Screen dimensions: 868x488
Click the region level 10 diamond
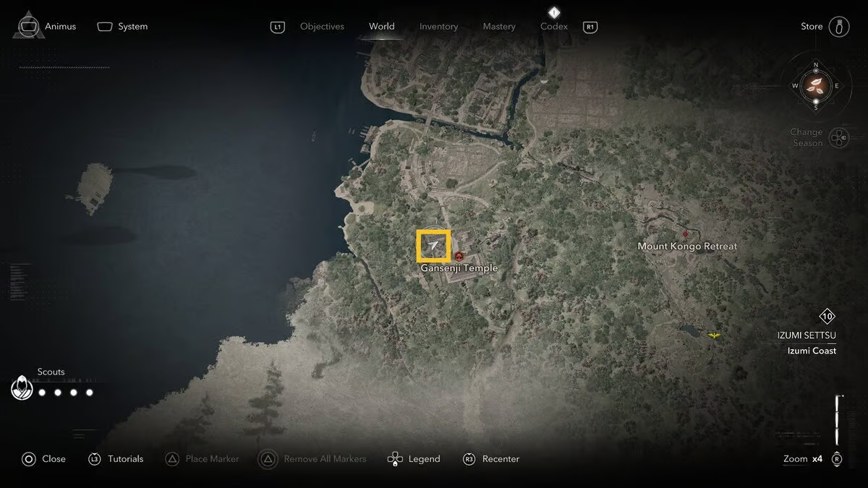pyautogui.click(x=827, y=317)
